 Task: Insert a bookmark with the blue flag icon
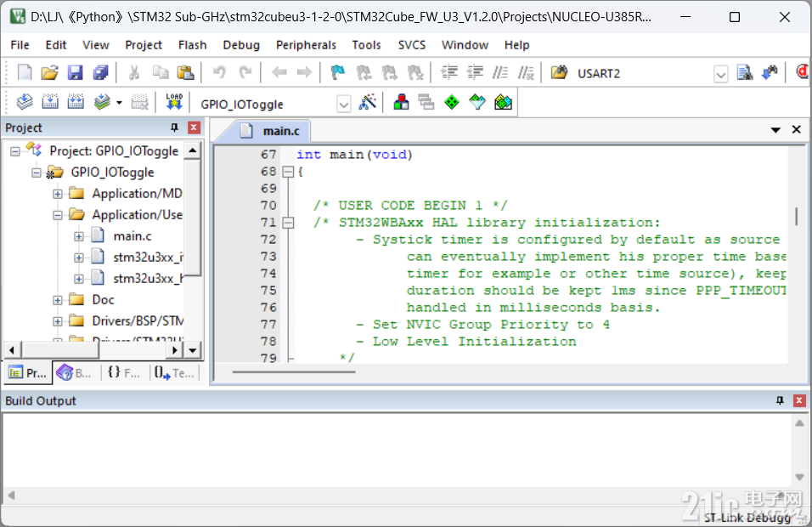pos(338,72)
